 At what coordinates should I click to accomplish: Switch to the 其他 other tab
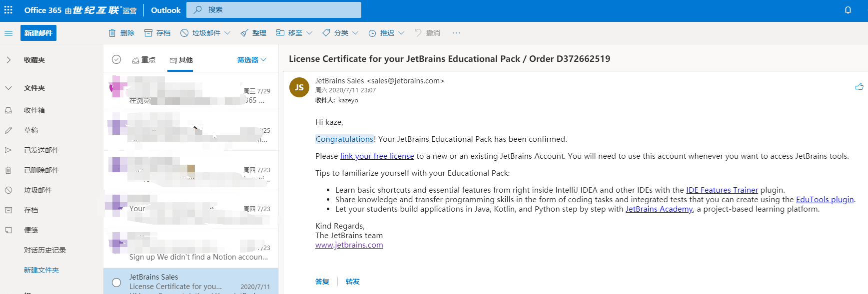click(x=181, y=60)
